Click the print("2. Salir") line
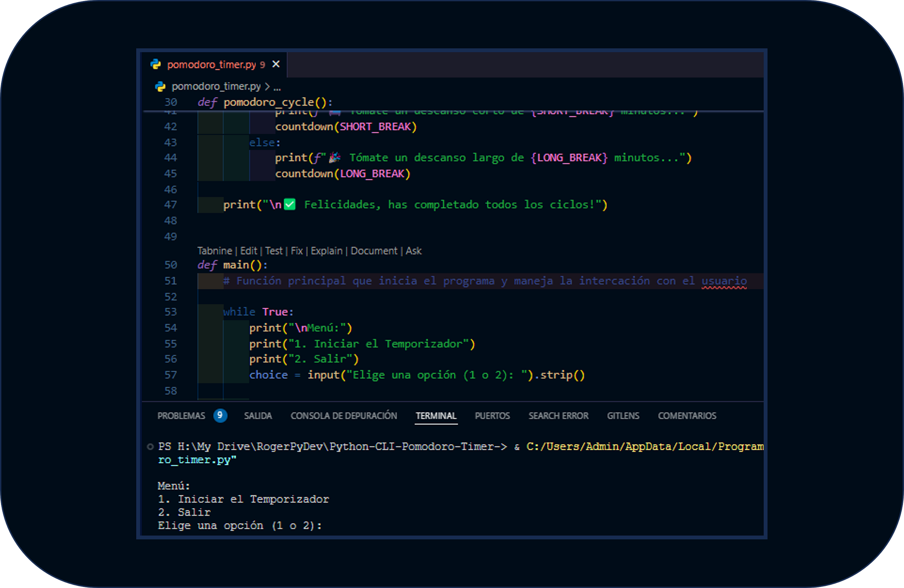904x588 pixels. [x=304, y=359]
